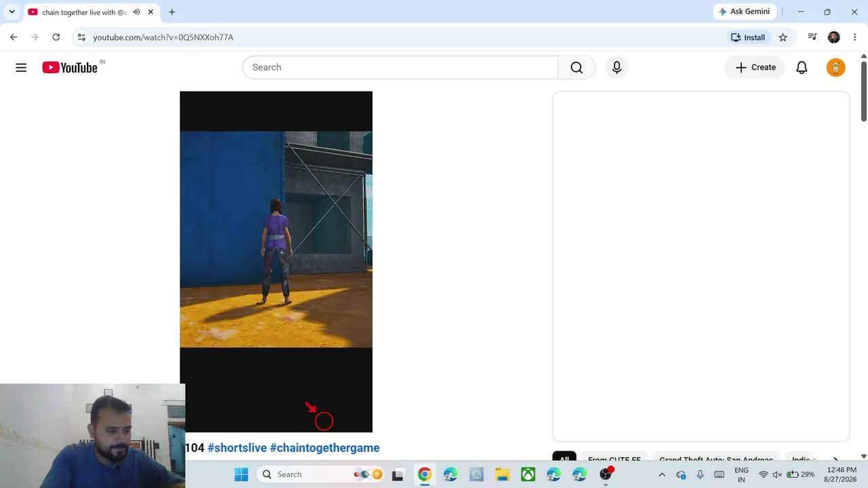
Task: Expand the Chrome tab search dropdown
Action: coord(12,12)
